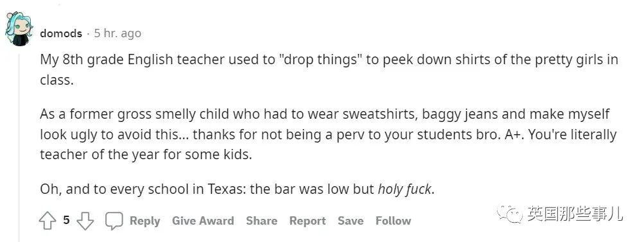Viewport: 644px width, 242px height.
Task: Share this comment
Action: coord(261,221)
